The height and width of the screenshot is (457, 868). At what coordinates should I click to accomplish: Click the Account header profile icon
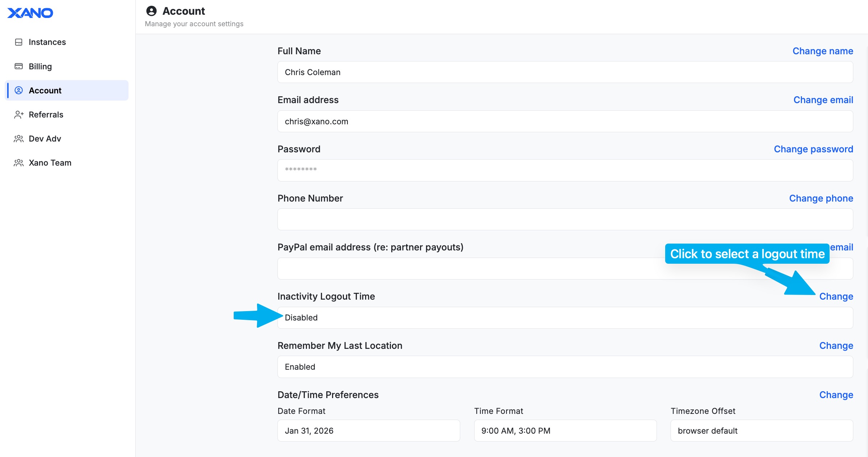click(151, 11)
